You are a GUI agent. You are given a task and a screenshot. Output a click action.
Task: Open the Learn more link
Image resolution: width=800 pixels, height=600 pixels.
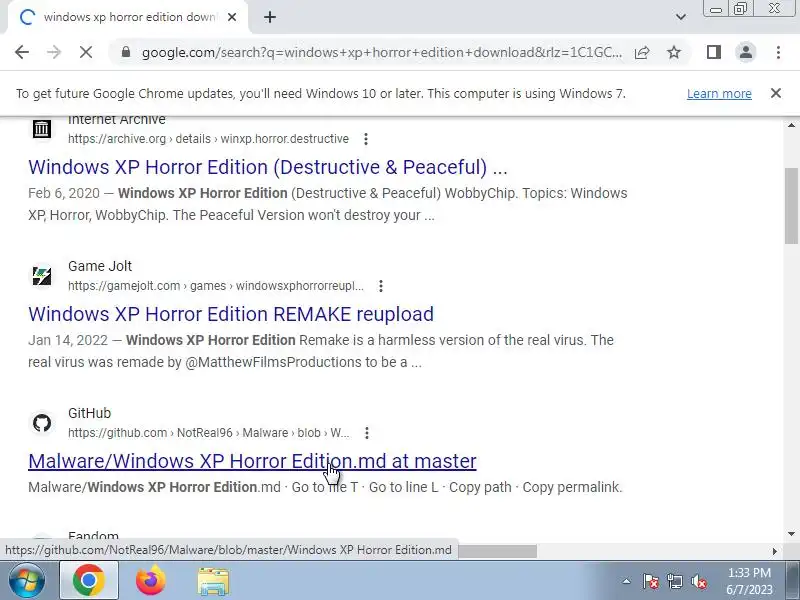coord(719,94)
